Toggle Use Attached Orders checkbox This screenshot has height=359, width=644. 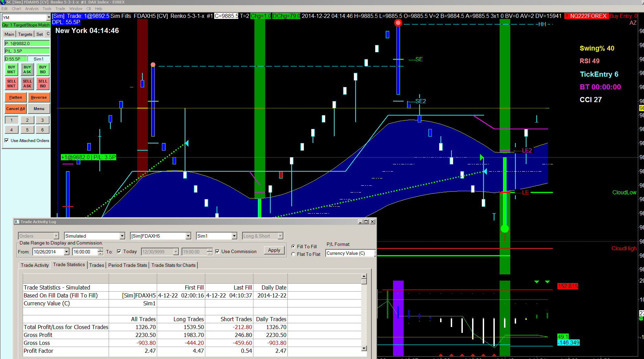click(x=7, y=140)
